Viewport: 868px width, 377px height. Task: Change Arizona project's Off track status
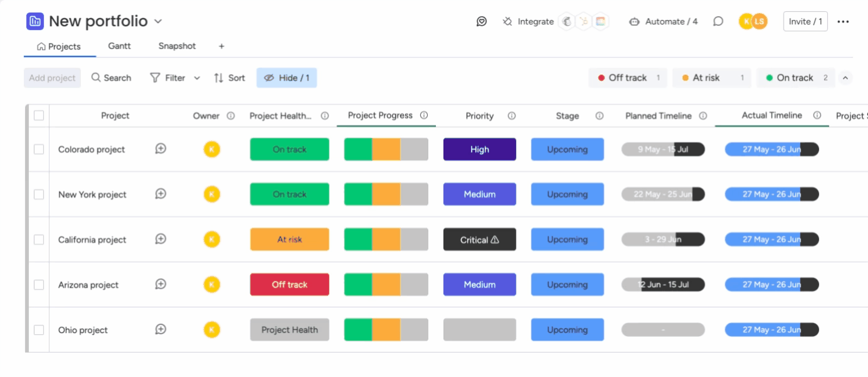290,285
